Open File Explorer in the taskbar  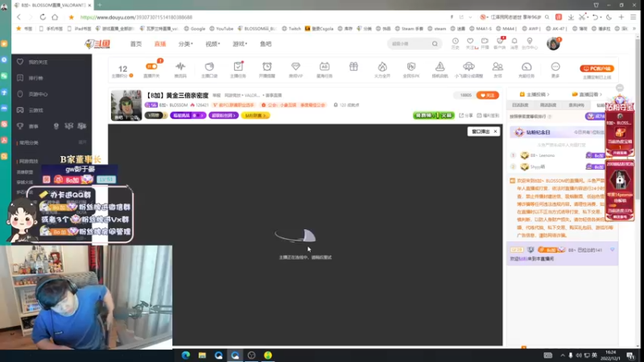pos(202,356)
